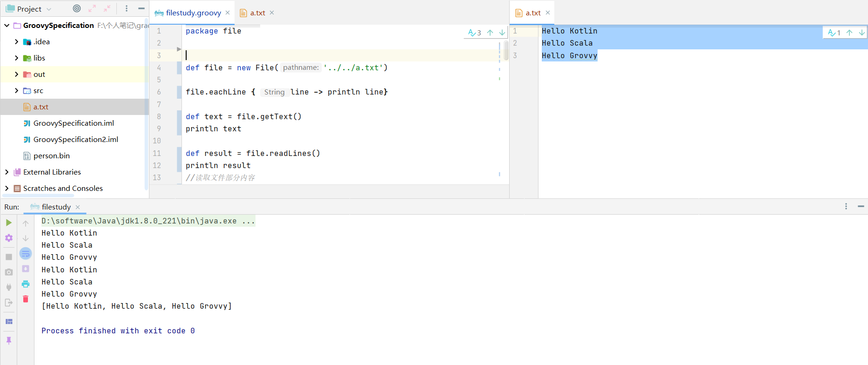Stop the process with the square stop icon
868x365 pixels.
tap(9, 257)
